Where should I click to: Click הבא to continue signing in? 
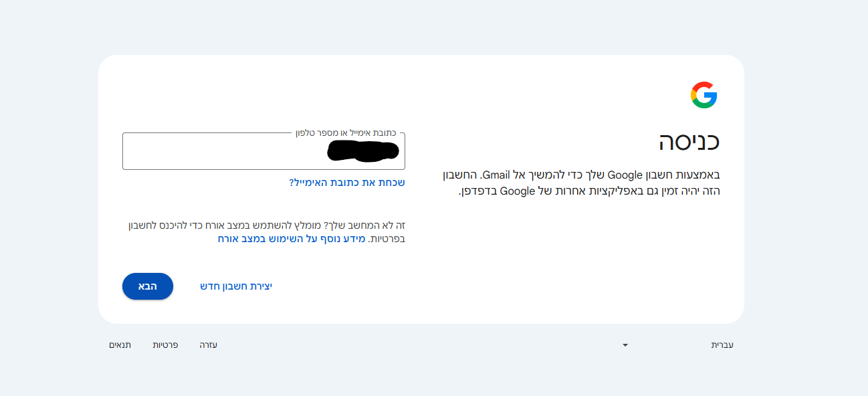pyautogui.click(x=147, y=286)
